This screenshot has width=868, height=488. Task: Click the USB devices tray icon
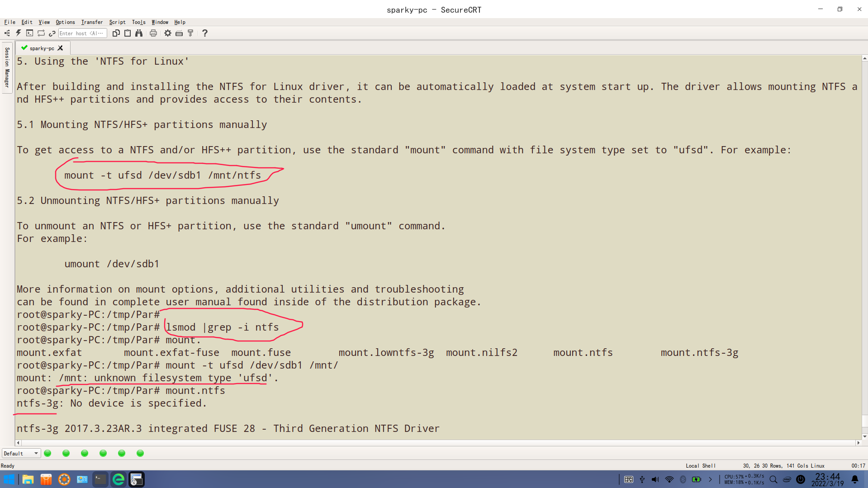click(x=642, y=479)
